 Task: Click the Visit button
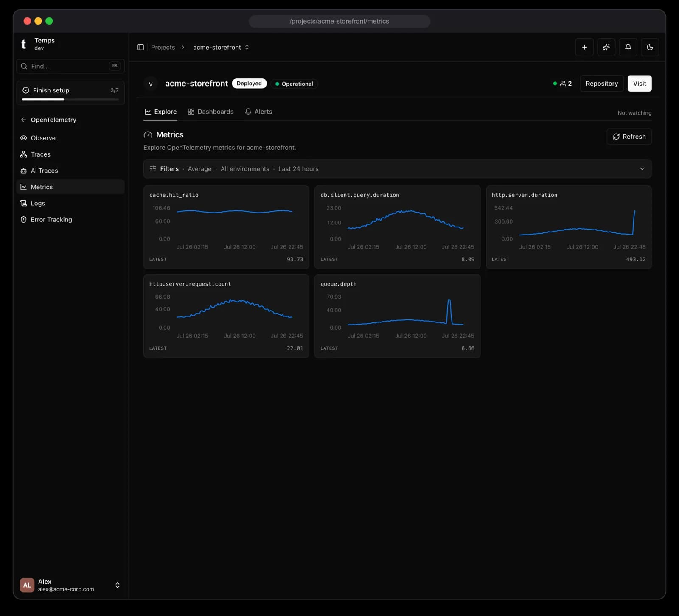tap(640, 84)
